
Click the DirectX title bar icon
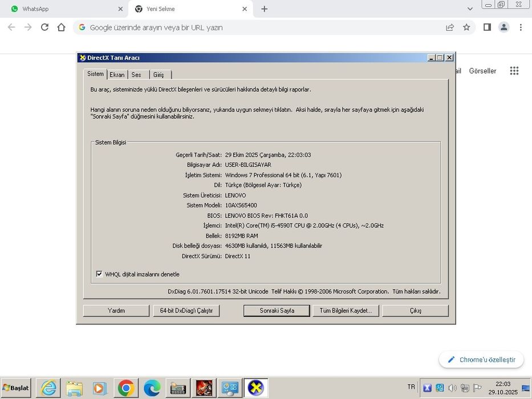(x=83, y=58)
